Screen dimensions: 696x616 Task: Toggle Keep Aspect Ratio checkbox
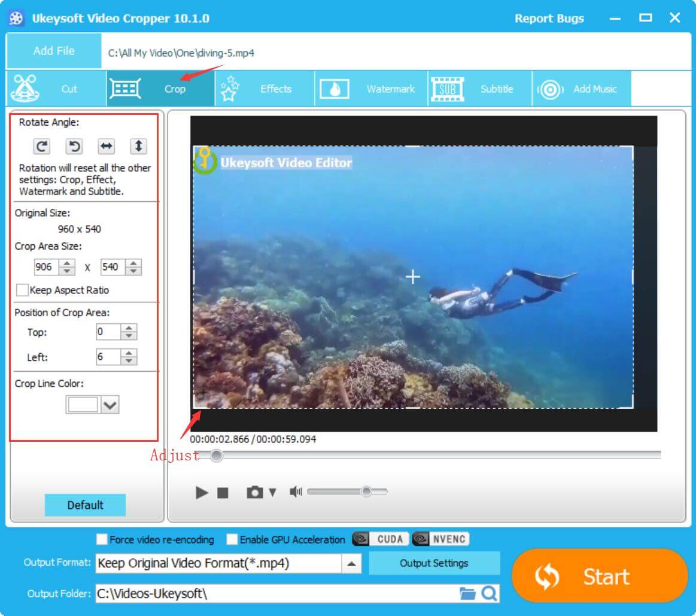(22, 290)
